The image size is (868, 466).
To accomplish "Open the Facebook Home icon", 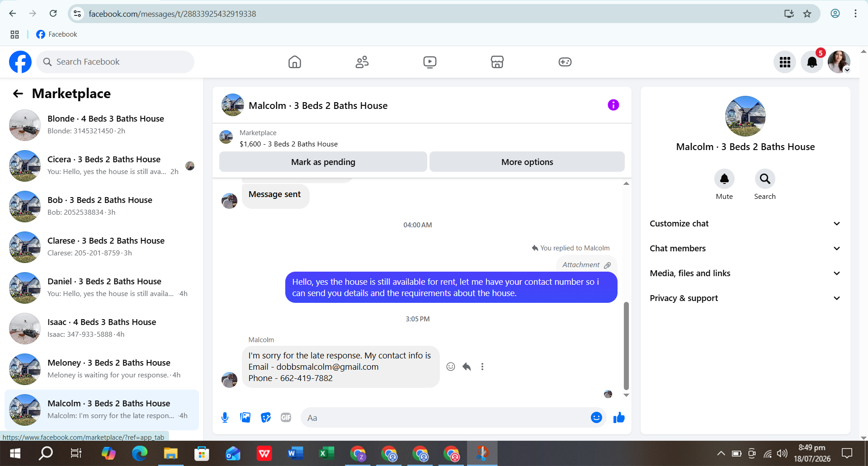I will 295,62.
